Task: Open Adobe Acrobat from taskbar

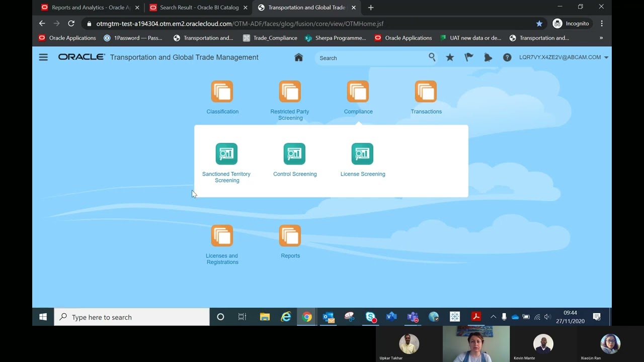Action: click(476, 317)
